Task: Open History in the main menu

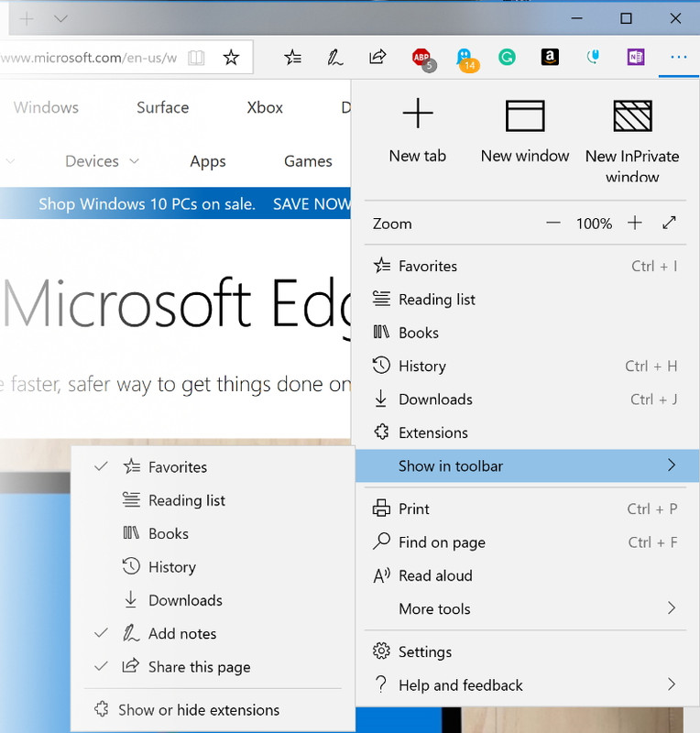Action: tap(525, 366)
